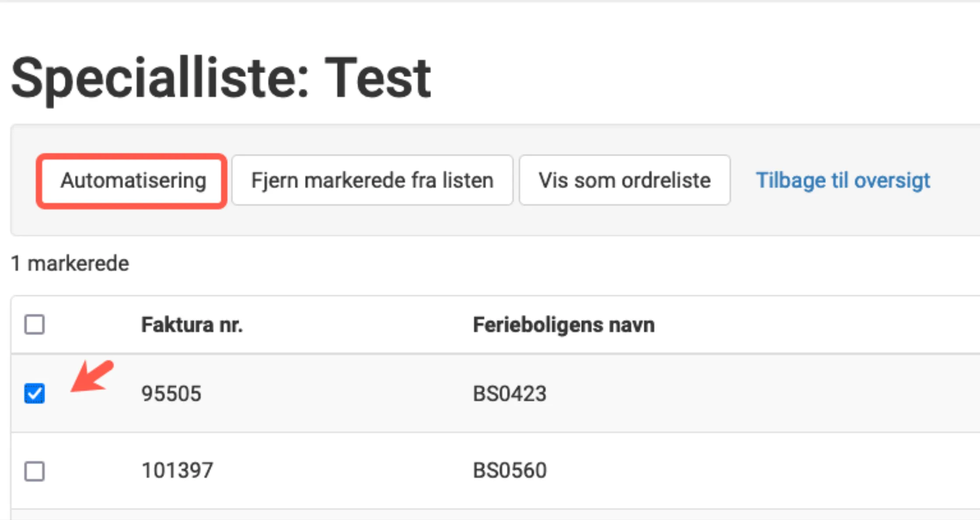Sort by the Faktura nr. column
The width and height of the screenshot is (980, 520).
point(192,325)
